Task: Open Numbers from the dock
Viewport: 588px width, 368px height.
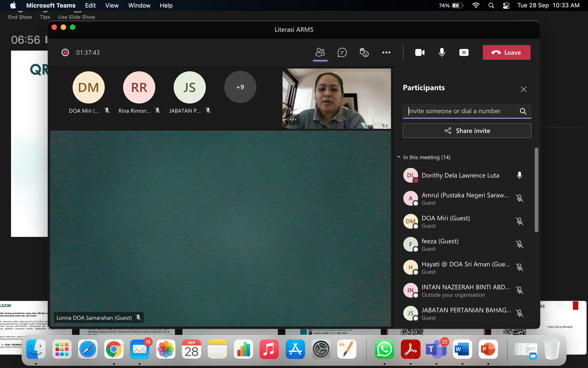Action: [x=243, y=349]
